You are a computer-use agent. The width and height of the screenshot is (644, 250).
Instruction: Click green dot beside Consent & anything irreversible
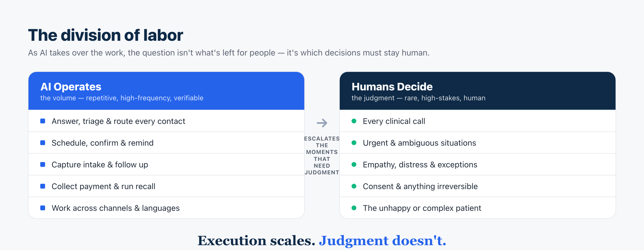pos(354,186)
